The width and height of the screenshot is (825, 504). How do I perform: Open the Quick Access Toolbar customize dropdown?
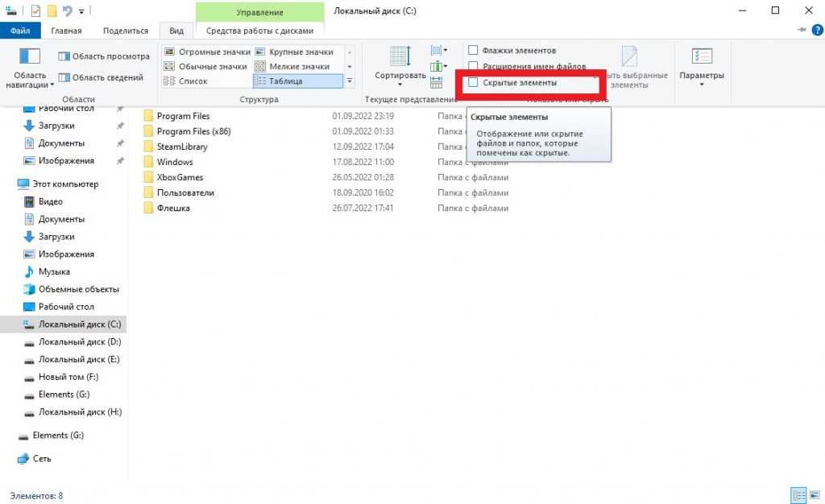[x=82, y=11]
